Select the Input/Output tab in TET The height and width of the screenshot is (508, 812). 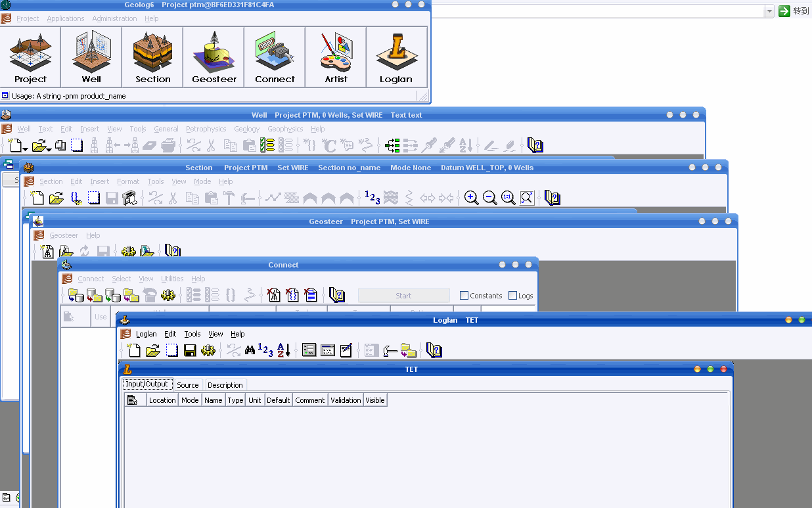tap(147, 384)
